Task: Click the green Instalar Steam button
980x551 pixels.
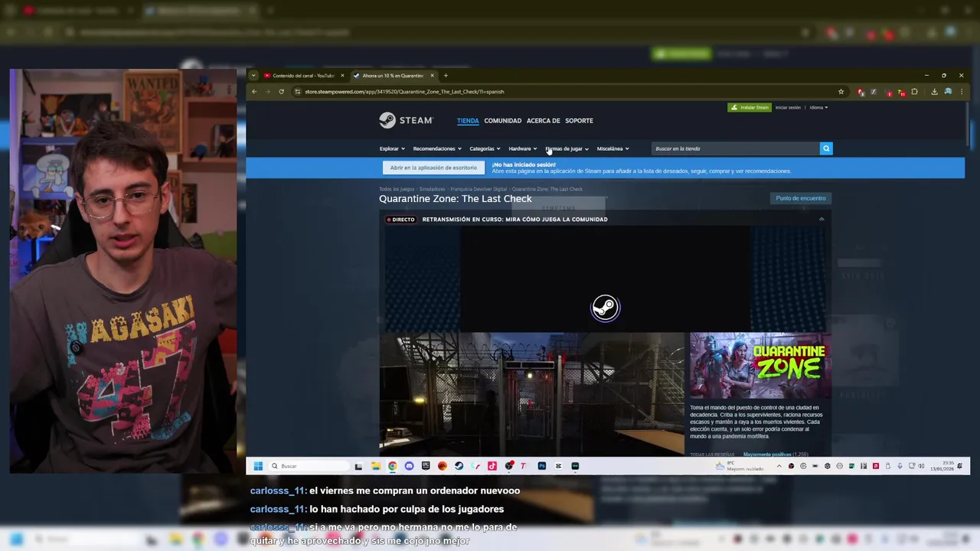Action: pos(750,107)
